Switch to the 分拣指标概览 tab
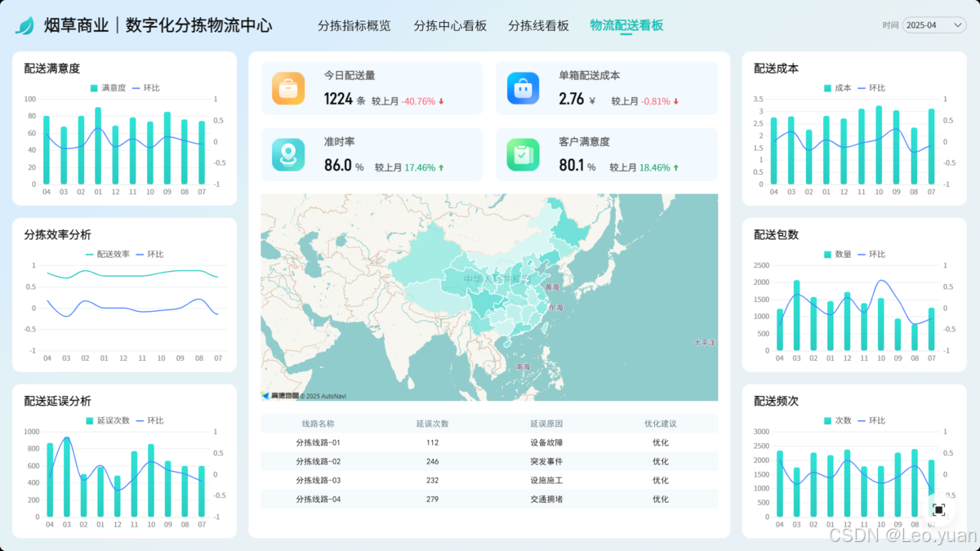Image resolution: width=980 pixels, height=551 pixels. (354, 25)
